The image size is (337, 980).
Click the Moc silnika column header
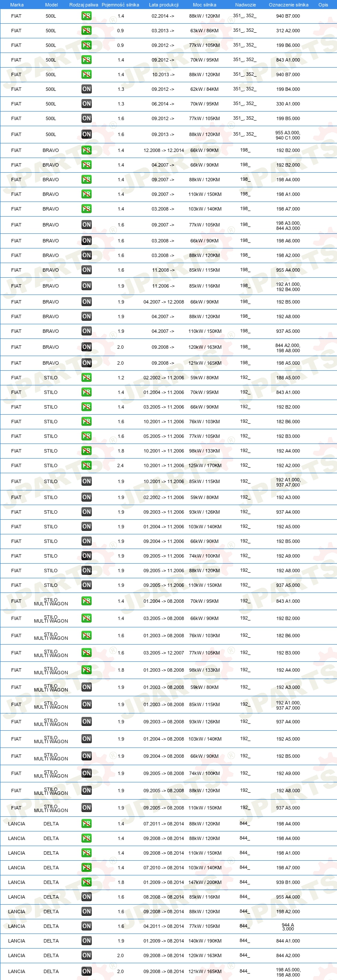[x=205, y=5]
